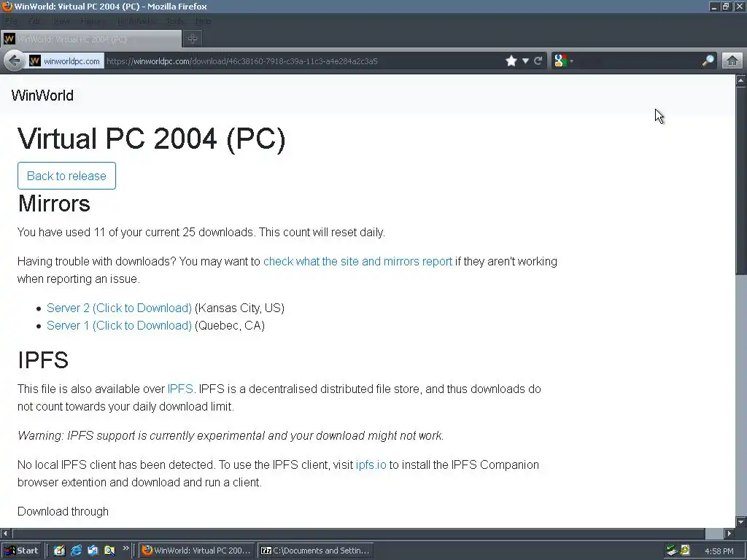
Task: Open the Tools menu
Action: (x=175, y=21)
